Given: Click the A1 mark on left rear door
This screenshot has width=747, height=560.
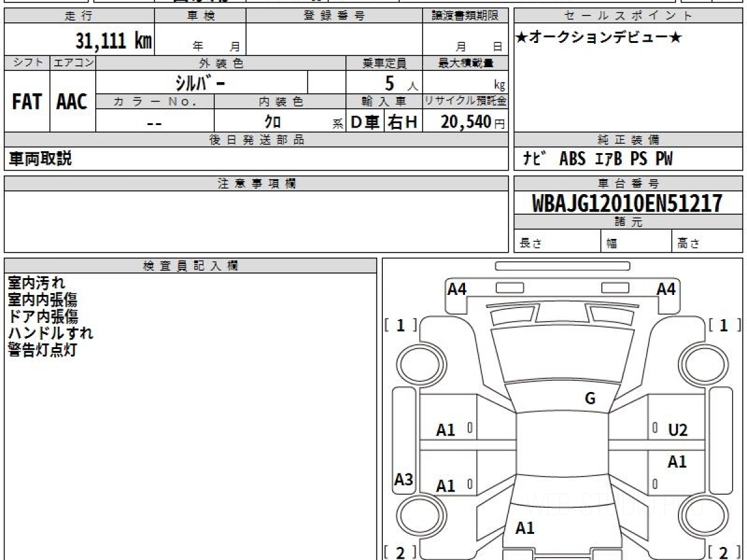Looking at the screenshot, I should 446,486.
